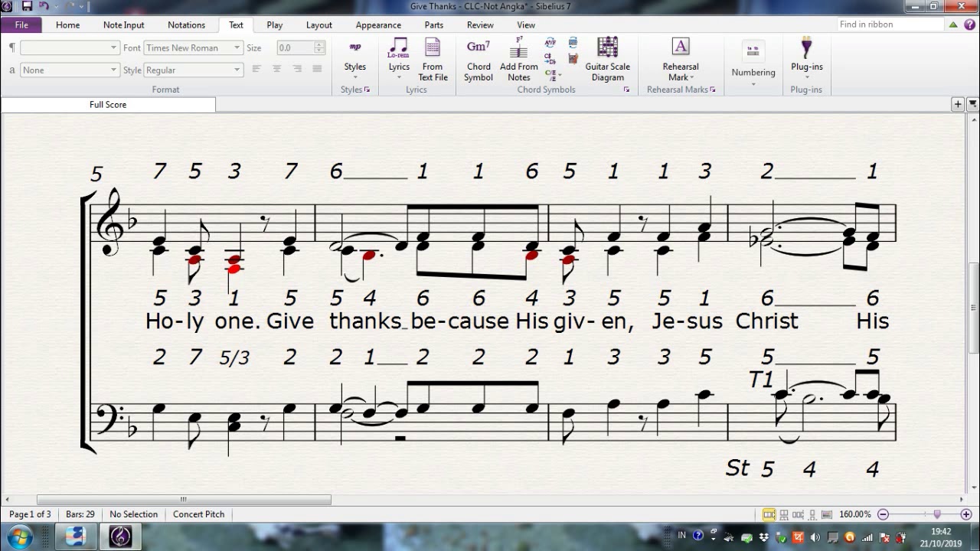Switch to vertical spreads page view
Image resolution: width=980 pixels, height=551 pixels.
point(786,514)
